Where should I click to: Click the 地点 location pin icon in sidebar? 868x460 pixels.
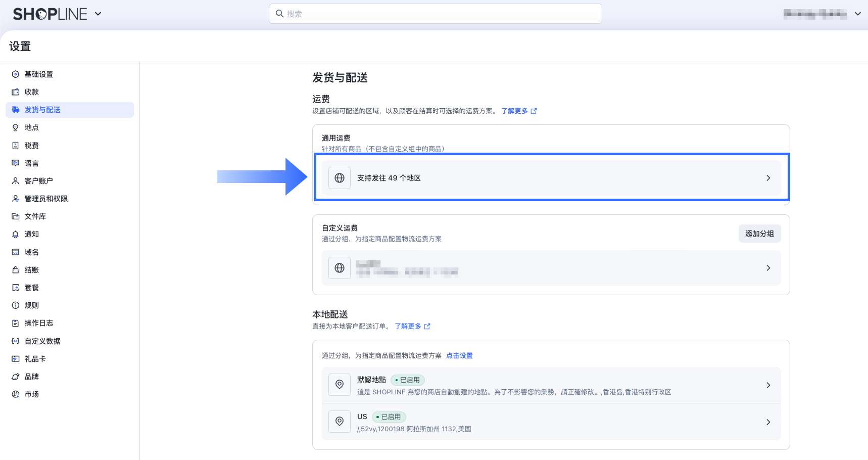pyautogui.click(x=16, y=127)
